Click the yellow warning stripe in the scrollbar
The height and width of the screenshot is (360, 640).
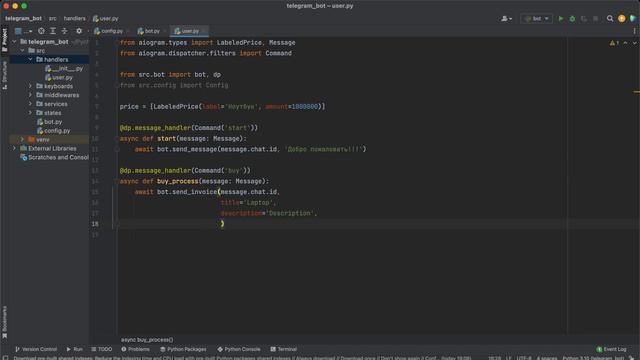(637, 92)
